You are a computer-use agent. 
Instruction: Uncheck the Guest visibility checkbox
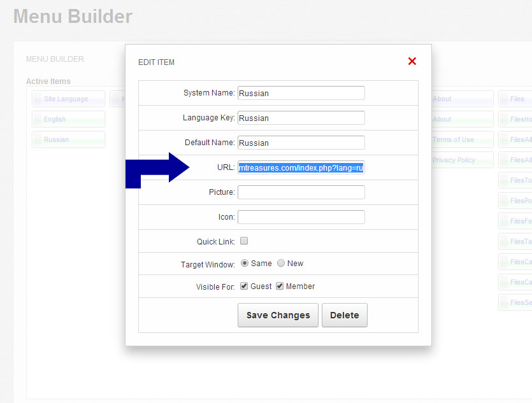(244, 286)
